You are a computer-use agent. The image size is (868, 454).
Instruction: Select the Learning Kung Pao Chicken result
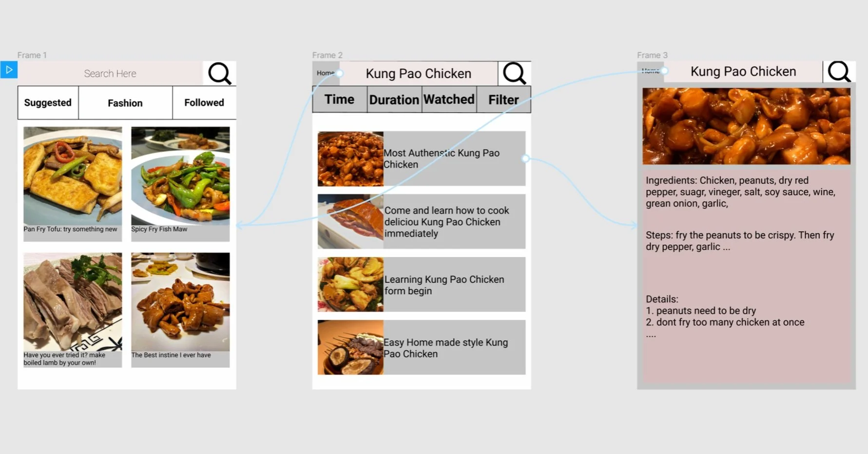pyautogui.click(x=422, y=284)
